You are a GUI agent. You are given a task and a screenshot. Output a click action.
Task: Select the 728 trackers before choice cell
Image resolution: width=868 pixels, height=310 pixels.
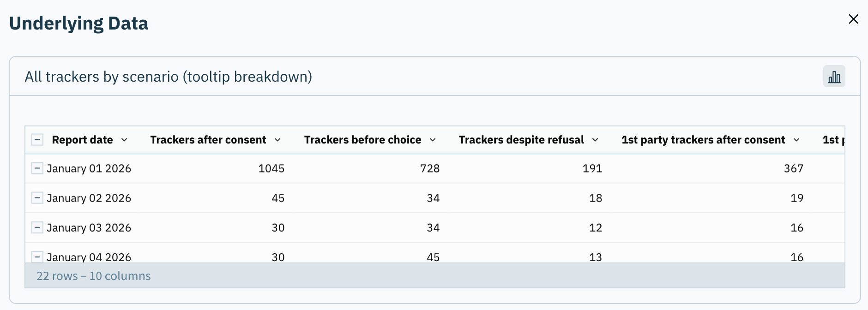point(430,168)
